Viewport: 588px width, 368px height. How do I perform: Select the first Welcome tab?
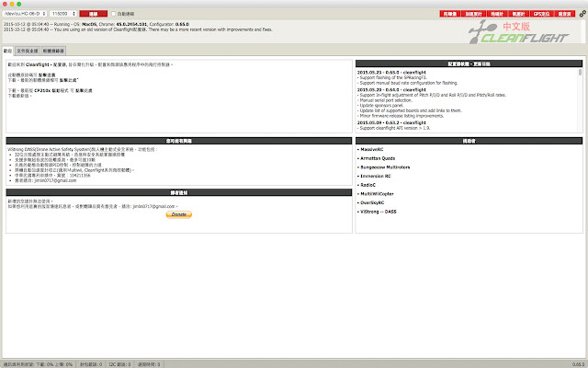[x=8, y=51]
